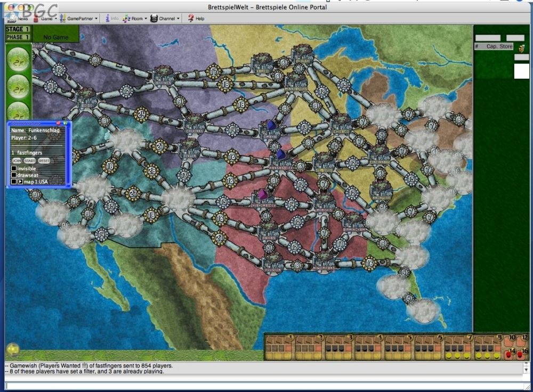Click the Cincinnati city icon
The image size is (533, 392).
(378, 156)
